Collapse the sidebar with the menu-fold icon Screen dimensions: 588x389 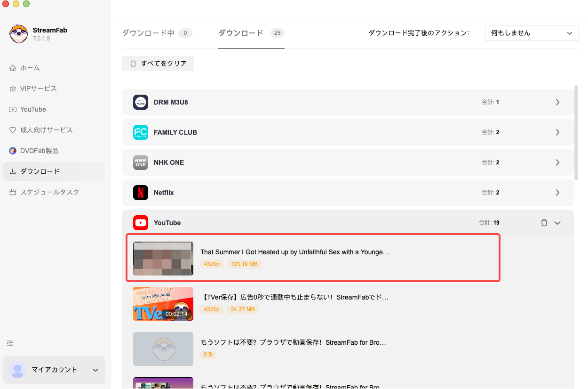click(x=10, y=343)
